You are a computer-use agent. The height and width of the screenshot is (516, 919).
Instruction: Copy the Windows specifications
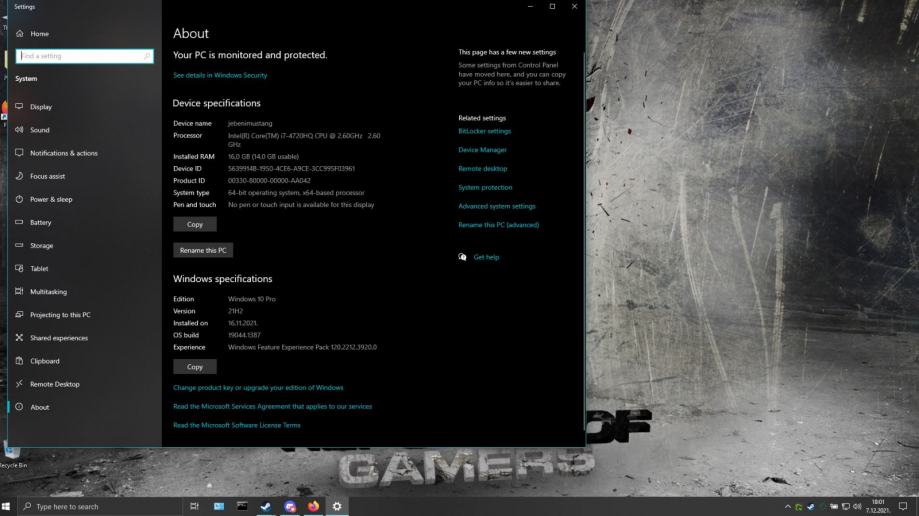(195, 366)
